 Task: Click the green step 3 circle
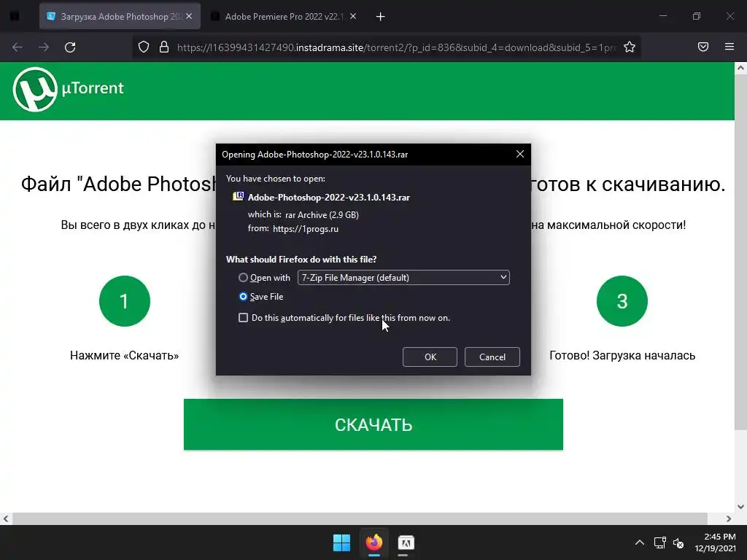tap(622, 301)
